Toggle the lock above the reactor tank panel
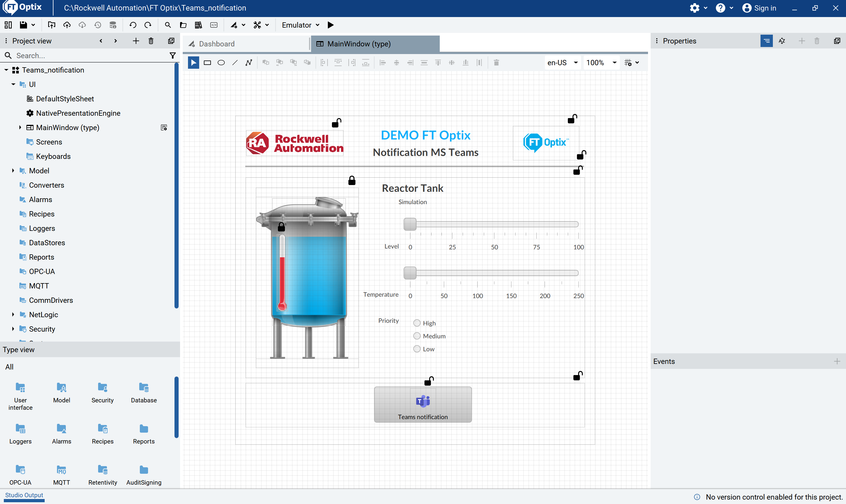The image size is (846, 504). (352, 181)
